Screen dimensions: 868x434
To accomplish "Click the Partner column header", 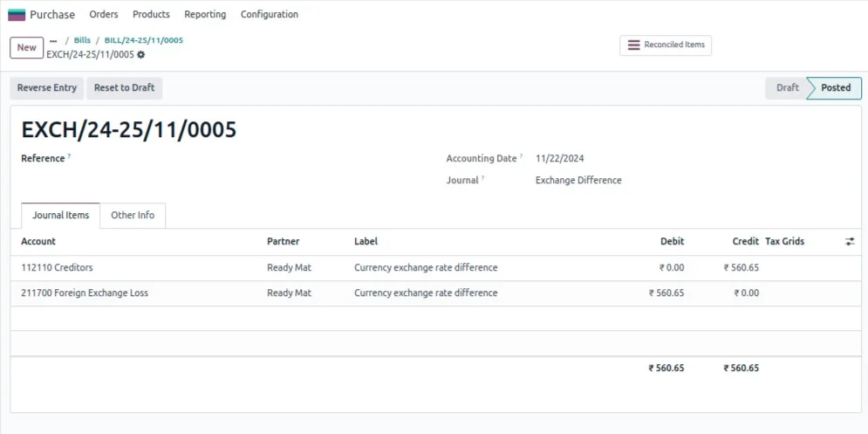I will [x=284, y=242].
